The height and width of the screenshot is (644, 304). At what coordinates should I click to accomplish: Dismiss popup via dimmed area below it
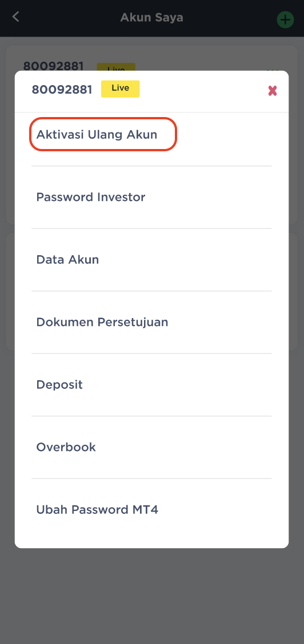coord(151,595)
